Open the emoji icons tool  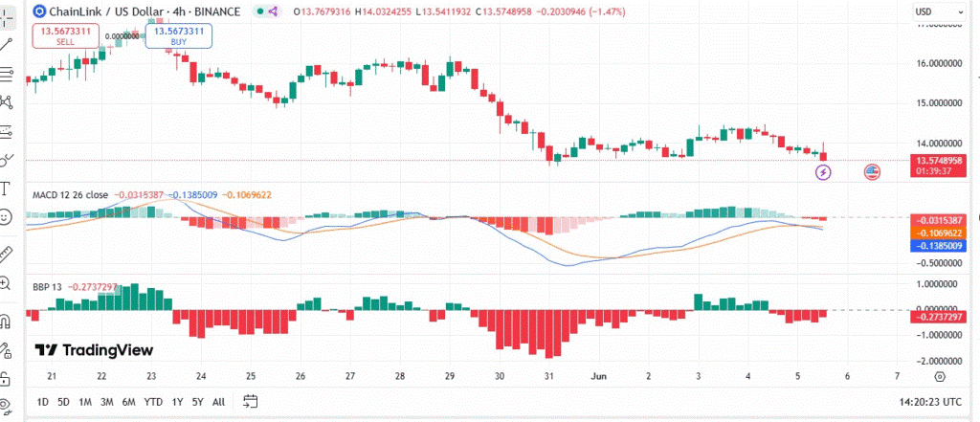tap(6, 217)
